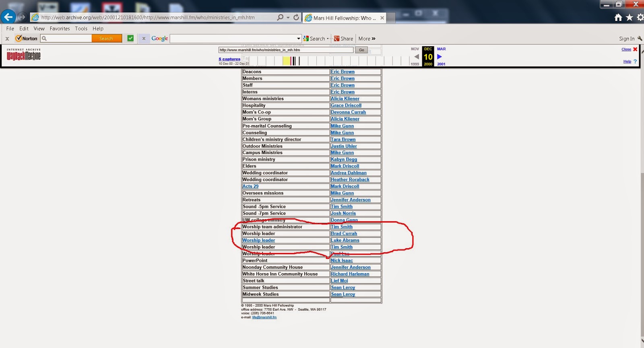Viewport: 644px width, 348px height.
Task: Go to next capture arrow MAR
Action: click(x=440, y=57)
